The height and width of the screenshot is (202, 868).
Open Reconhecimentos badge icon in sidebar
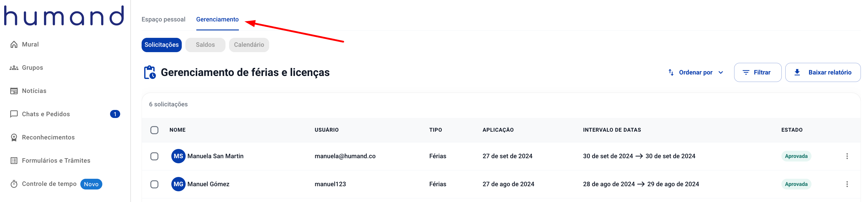tap(14, 138)
